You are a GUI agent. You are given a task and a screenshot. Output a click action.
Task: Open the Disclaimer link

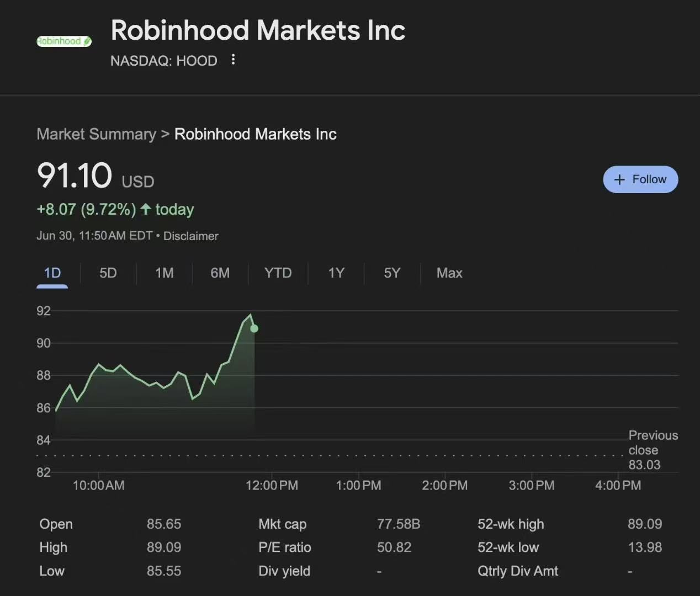point(190,236)
